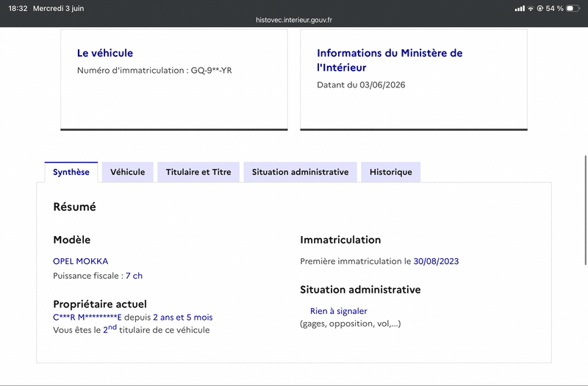Click Informations du Ministère de l'Intérieur heading
This screenshot has height=386, width=588.
click(x=390, y=60)
